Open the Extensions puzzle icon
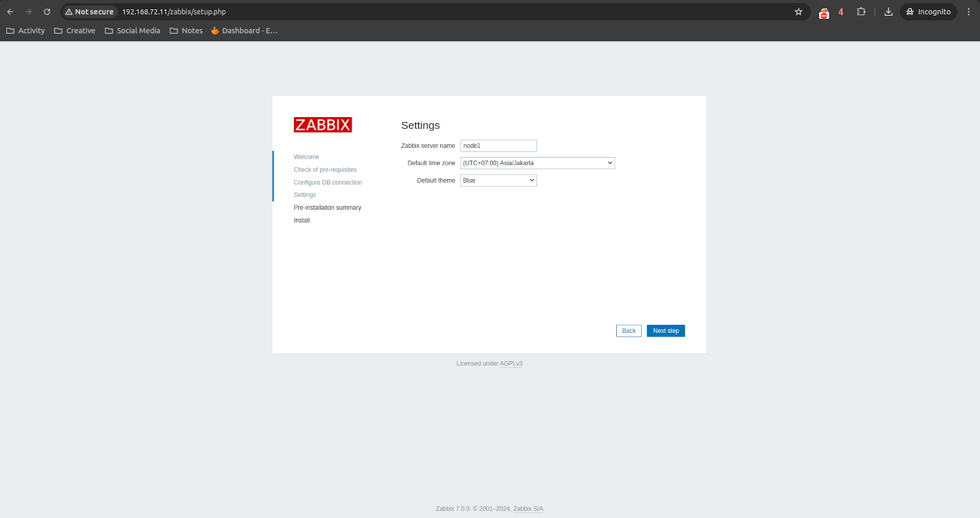 (861, 12)
